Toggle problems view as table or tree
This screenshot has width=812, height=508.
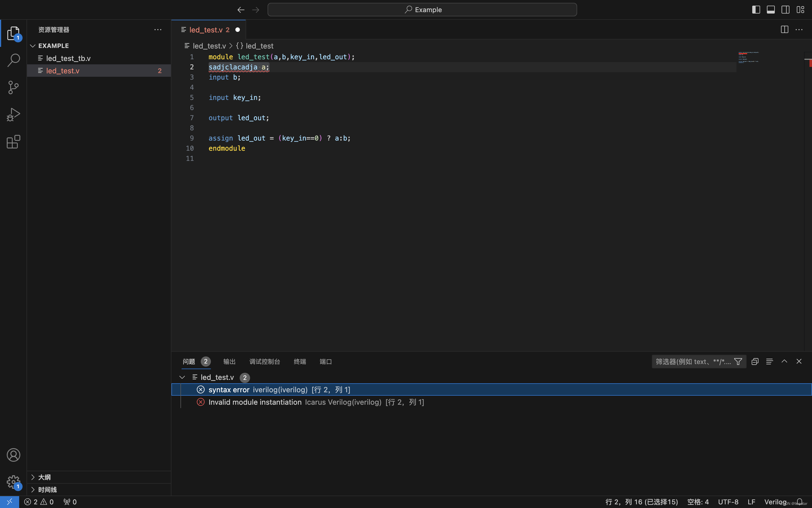click(770, 362)
